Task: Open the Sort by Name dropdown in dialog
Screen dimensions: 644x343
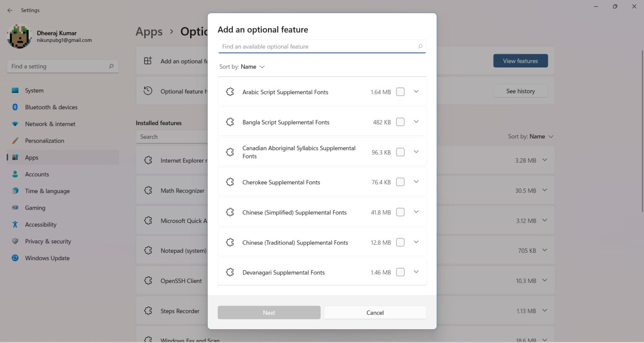Action: click(252, 66)
